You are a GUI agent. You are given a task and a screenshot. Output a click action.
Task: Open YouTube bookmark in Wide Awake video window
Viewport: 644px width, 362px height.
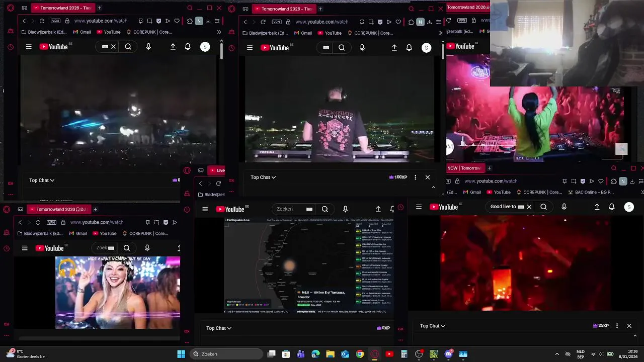tap(104, 233)
